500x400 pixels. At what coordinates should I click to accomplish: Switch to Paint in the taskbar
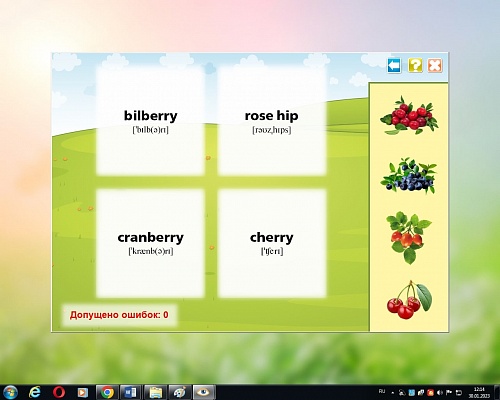pos(179,392)
